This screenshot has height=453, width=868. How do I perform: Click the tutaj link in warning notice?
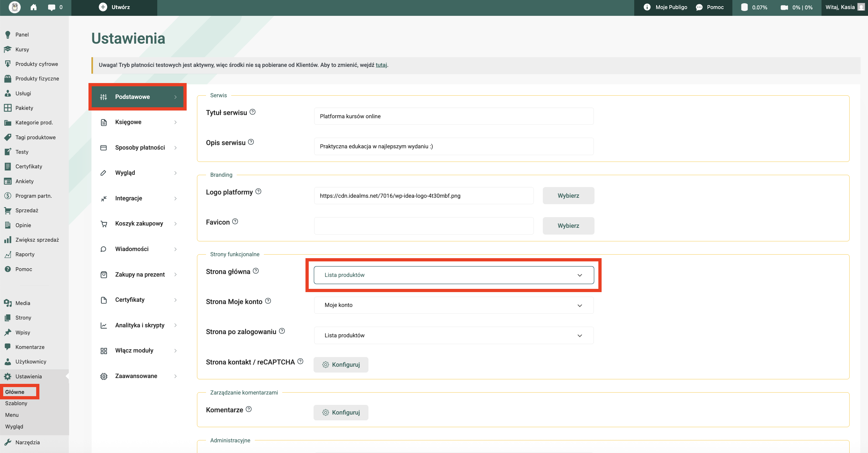click(381, 65)
